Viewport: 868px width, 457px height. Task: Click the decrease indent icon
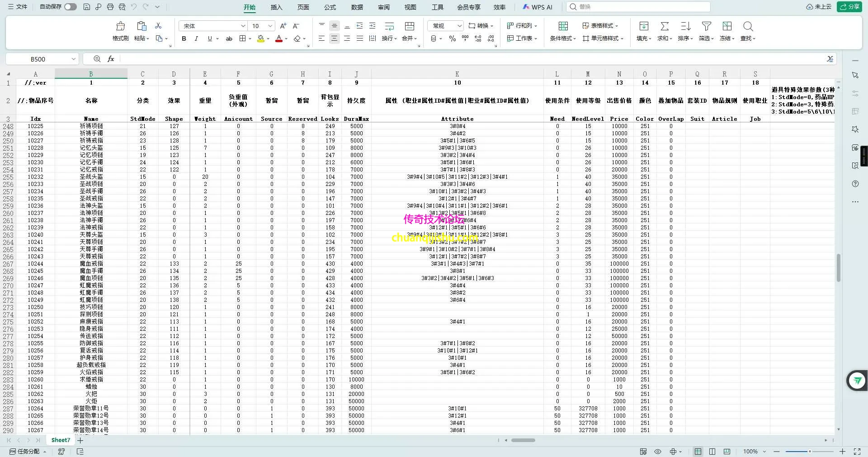(x=360, y=26)
